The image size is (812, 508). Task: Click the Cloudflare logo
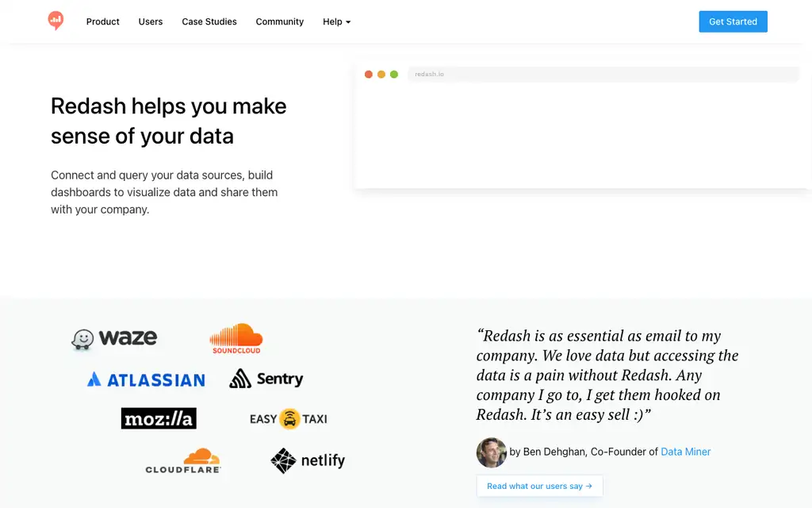183,461
